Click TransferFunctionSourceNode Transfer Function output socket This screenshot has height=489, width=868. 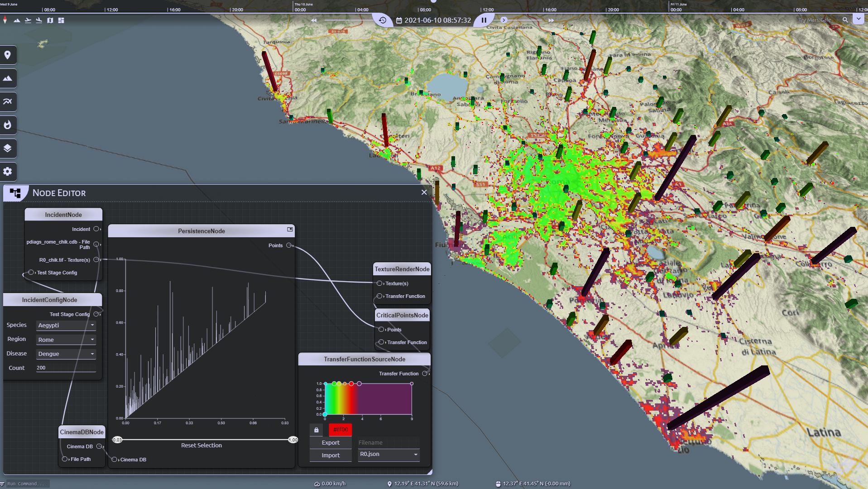tap(425, 374)
